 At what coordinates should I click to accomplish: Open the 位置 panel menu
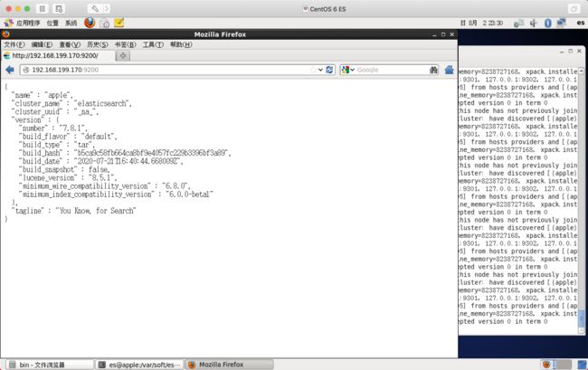[52, 24]
